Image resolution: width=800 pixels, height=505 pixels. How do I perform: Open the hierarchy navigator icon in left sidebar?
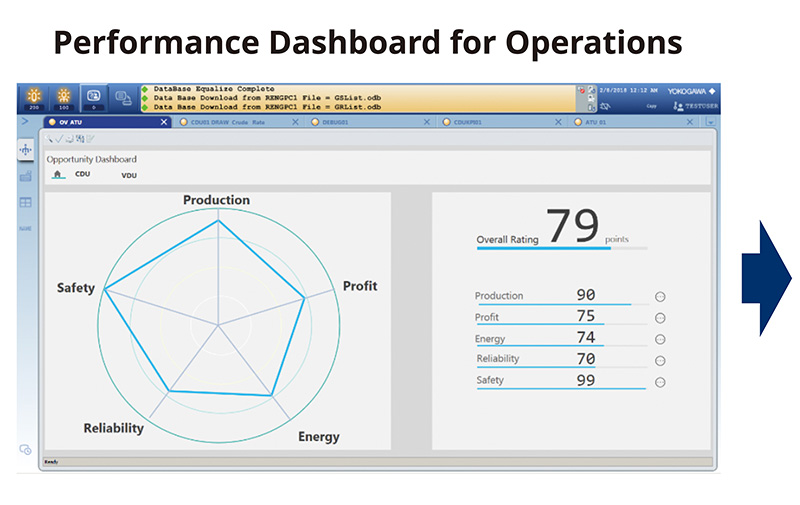(26, 150)
